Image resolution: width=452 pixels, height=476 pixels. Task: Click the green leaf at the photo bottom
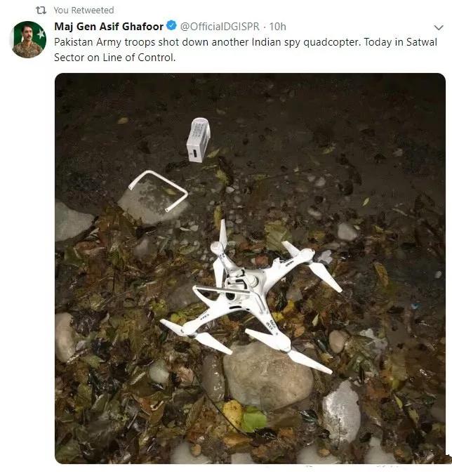(x=254, y=419)
